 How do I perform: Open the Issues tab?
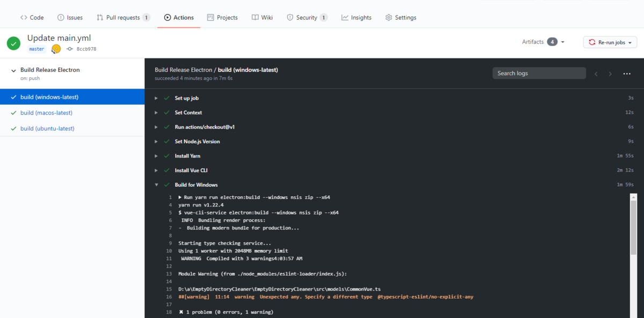tap(70, 18)
